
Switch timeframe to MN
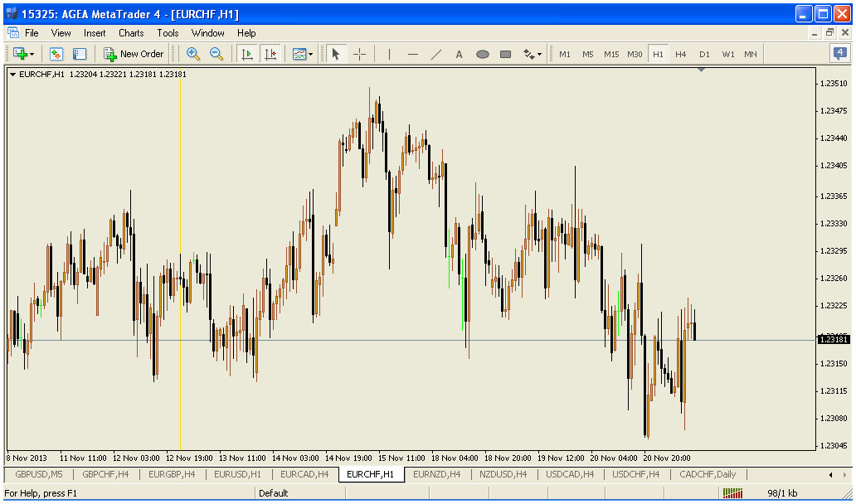point(750,54)
